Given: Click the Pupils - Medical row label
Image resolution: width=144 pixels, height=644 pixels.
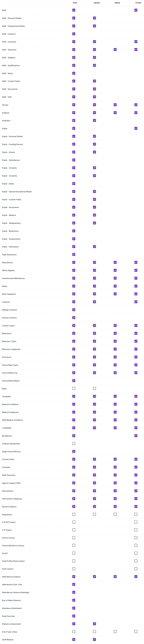Looking at the screenshot, I should pyautogui.click(x=9, y=215).
